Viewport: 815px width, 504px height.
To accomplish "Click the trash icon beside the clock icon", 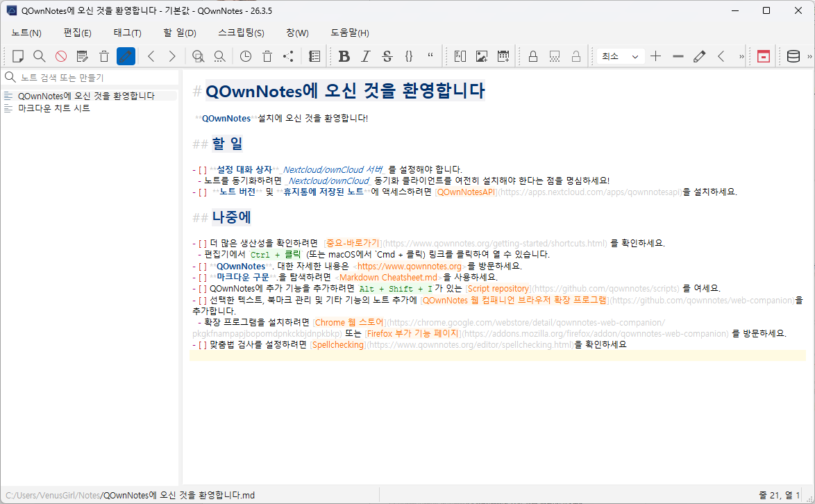I will point(267,56).
